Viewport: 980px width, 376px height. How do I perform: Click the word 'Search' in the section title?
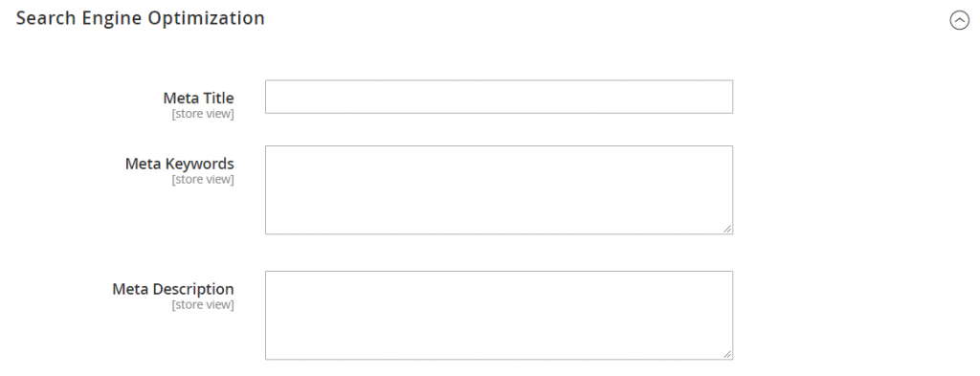pyautogui.click(x=39, y=19)
